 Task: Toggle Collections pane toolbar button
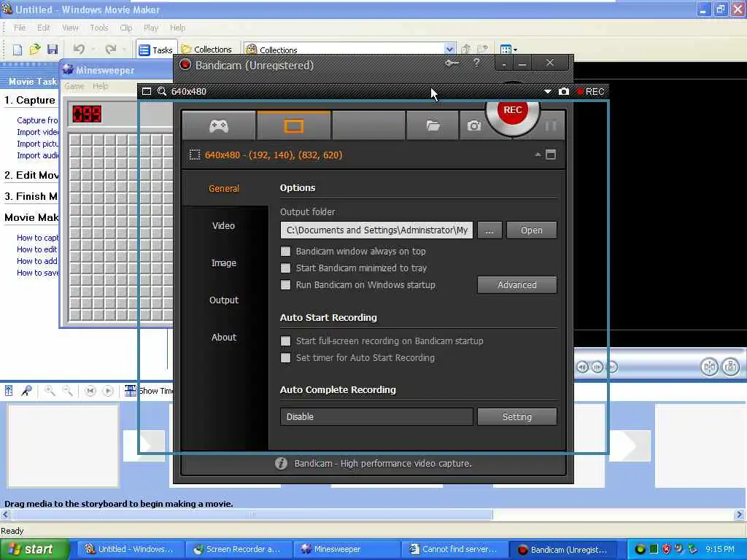point(206,50)
